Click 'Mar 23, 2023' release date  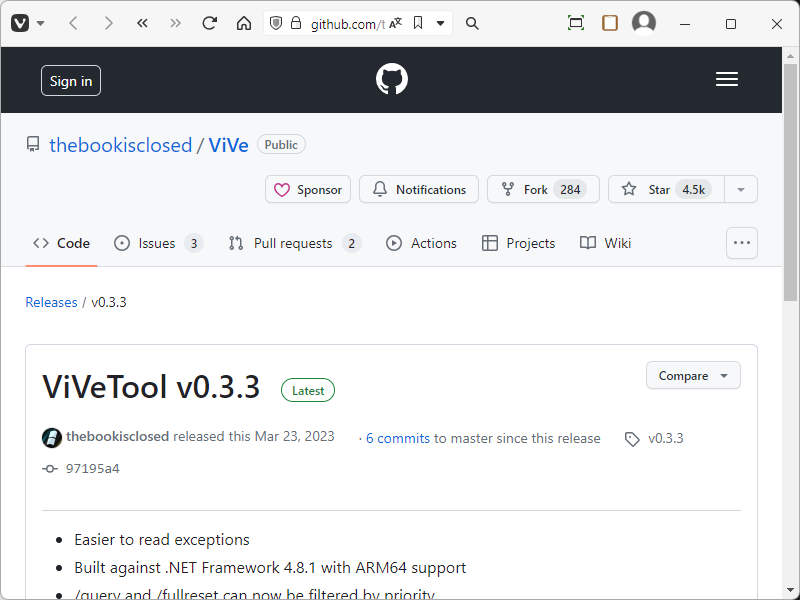tap(294, 437)
